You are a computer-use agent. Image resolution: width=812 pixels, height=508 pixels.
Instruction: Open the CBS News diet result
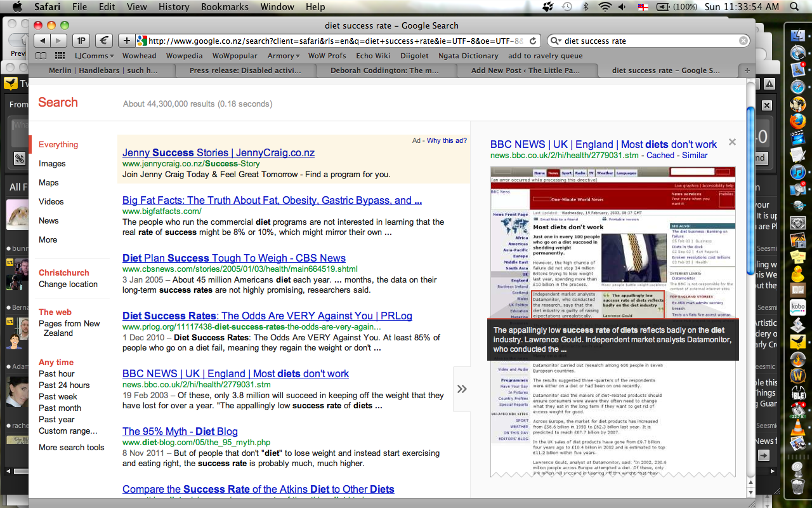(x=234, y=258)
